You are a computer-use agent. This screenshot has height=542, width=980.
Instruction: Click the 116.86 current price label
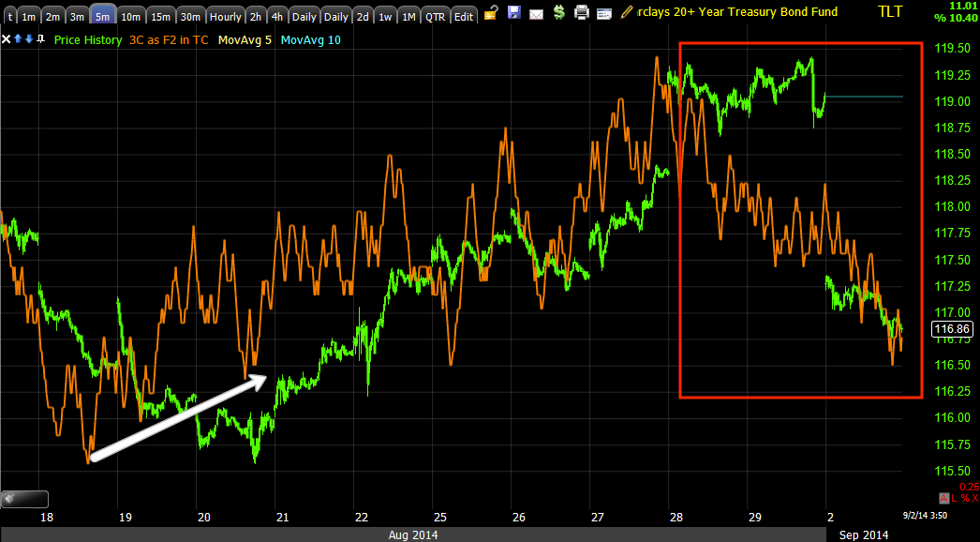[951, 328]
